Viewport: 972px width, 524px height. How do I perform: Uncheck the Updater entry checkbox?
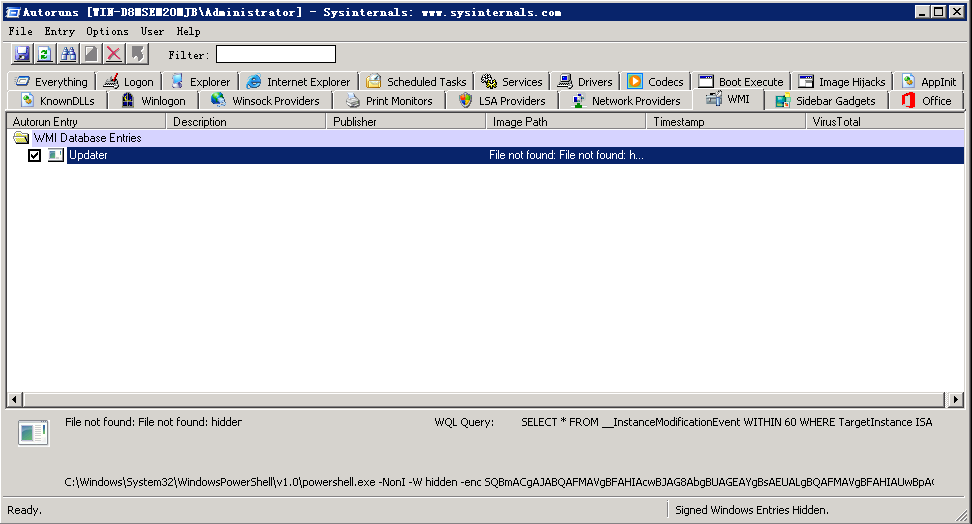[x=35, y=155]
